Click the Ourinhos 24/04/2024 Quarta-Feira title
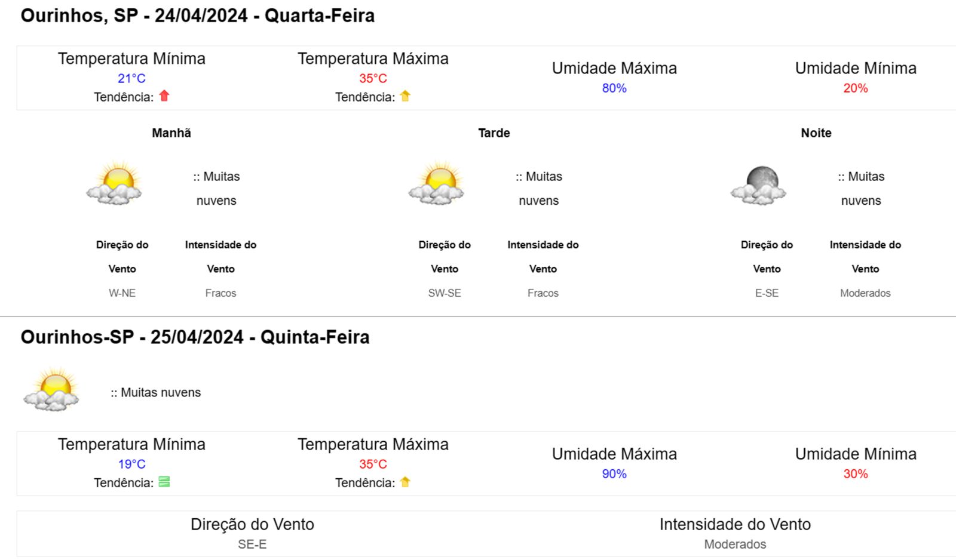This screenshot has width=956, height=560. (198, 16)
